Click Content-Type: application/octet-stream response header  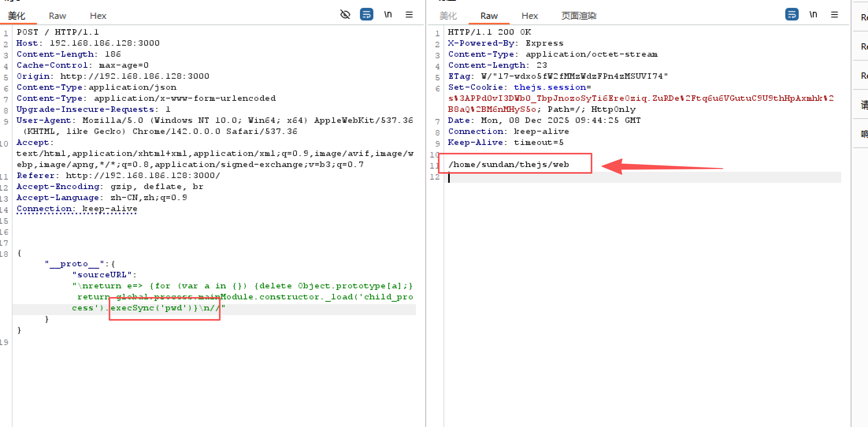point(553,54)
